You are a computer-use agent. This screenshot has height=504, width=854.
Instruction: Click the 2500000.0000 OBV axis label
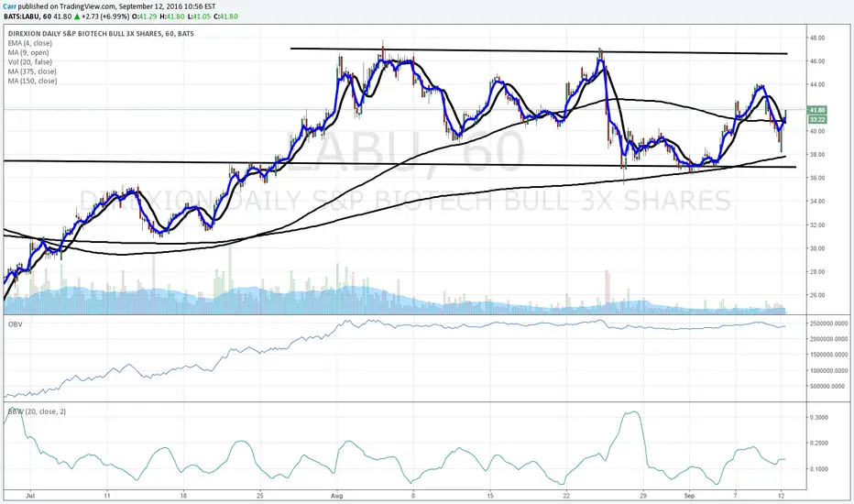829,323
